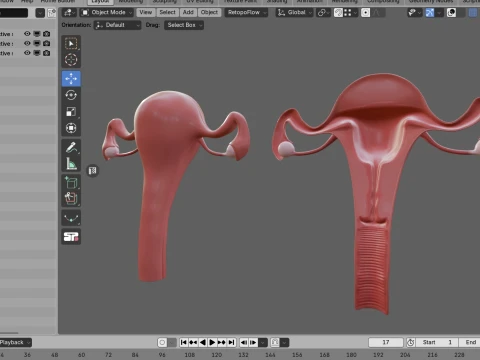Disable third outliner row in renders via camera icon

click(47, 53)
